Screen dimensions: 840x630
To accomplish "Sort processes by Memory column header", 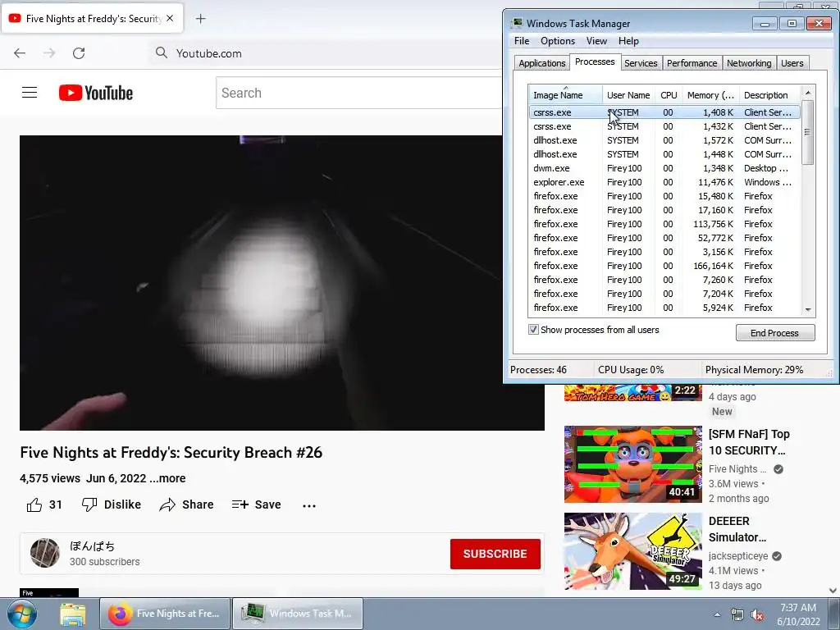I will click(x=710, y=95).
